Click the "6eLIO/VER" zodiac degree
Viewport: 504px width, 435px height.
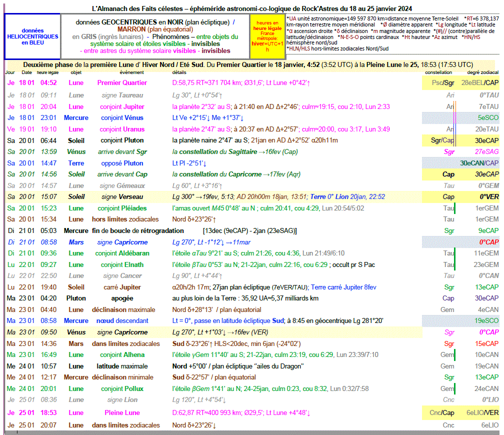482,413
